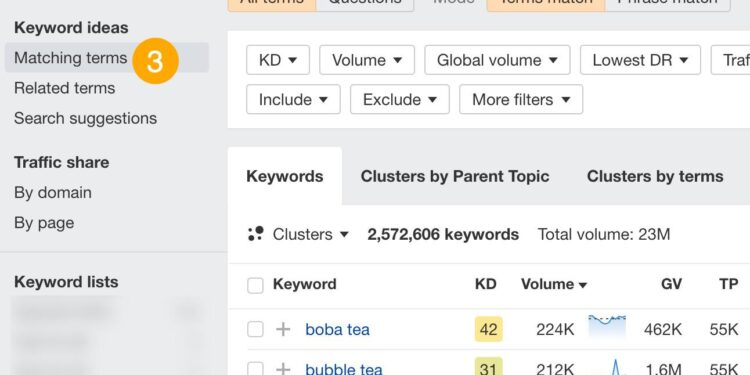Screen dimensions: 750x375
Task: Open the More filters dropdown
Action: coord(521,99)
